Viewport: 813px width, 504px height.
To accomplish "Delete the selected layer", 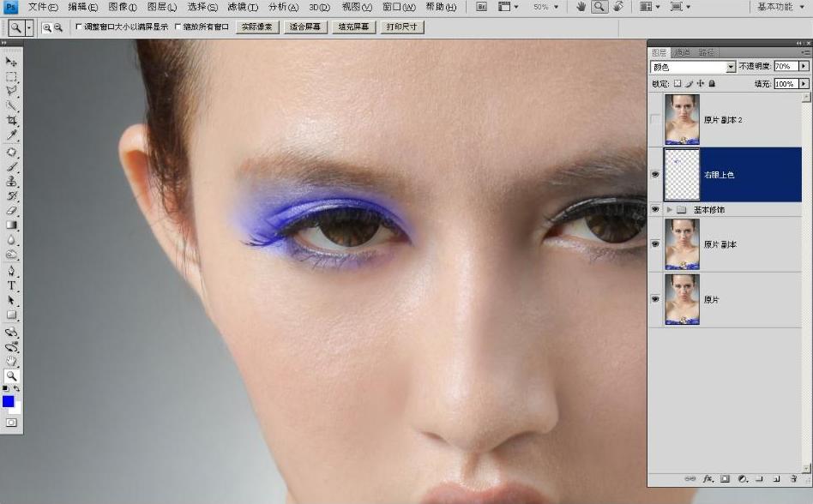I will pos(793,479).
